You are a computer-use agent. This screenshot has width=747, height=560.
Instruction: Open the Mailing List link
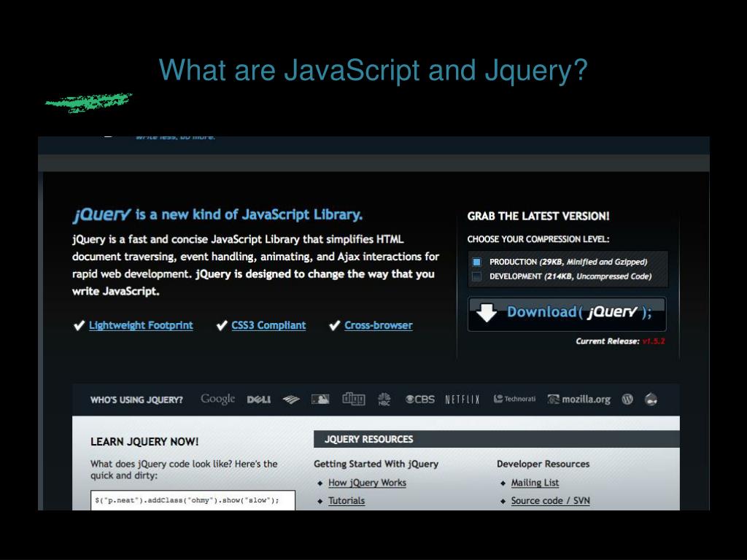[x=535, y=483]
